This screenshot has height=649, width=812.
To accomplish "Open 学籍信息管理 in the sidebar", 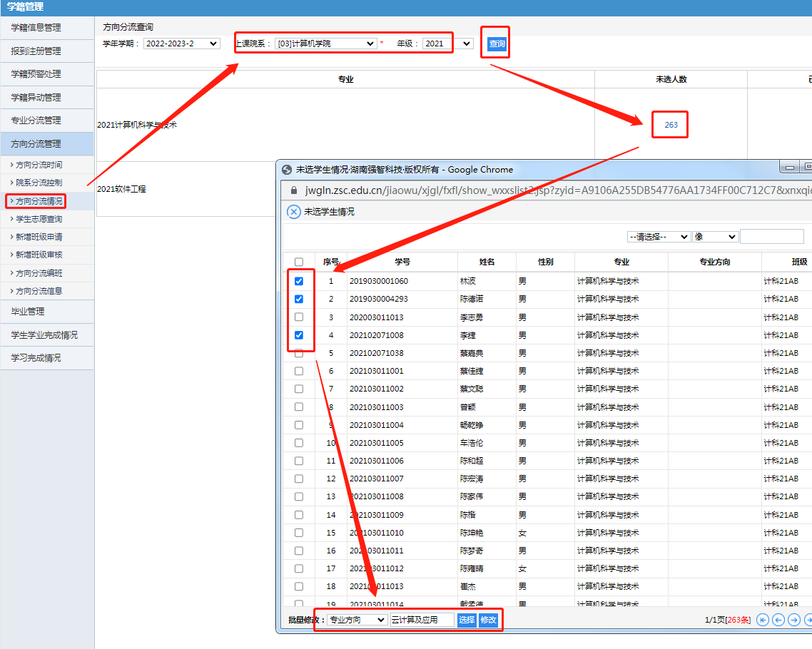I will pos(47,28).
